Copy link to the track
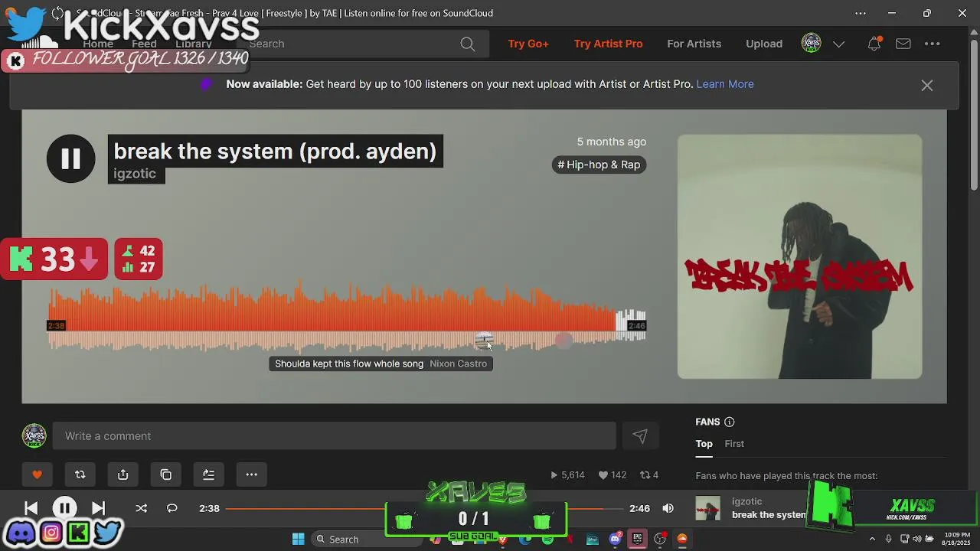This screenshot has height=551, width=980. click(166, 474)
